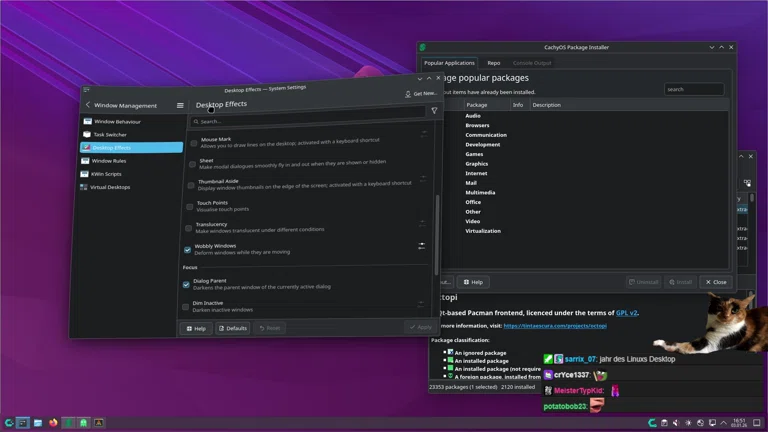Enable the Translucency effect checkbox

[188, 228]
